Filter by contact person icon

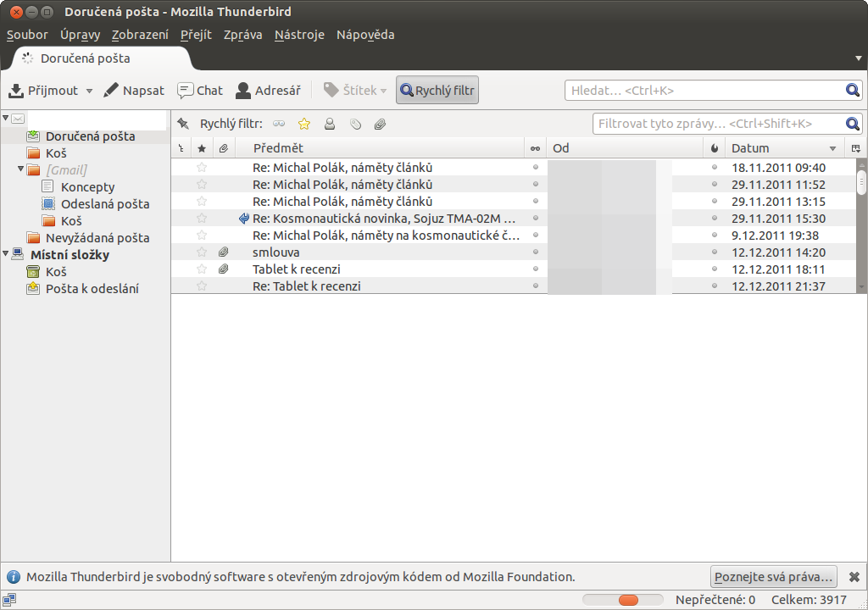click(x=330, y=124)
